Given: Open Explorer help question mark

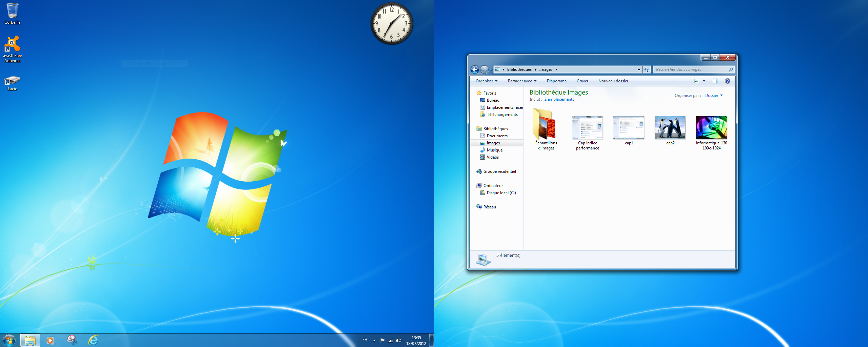Looking at the screenshot, I should coord(727,81).
